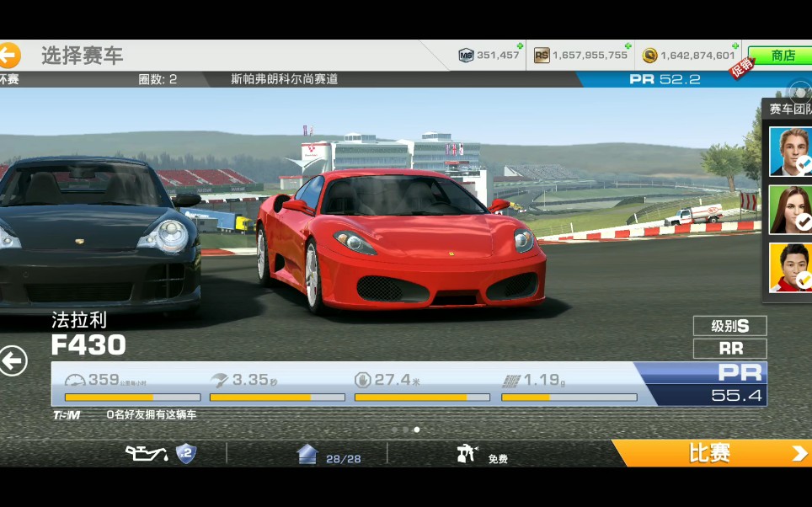Tap the 圈数: 2 lap count
This screenshot has height=507, width=812.
[x=158, y=79]
